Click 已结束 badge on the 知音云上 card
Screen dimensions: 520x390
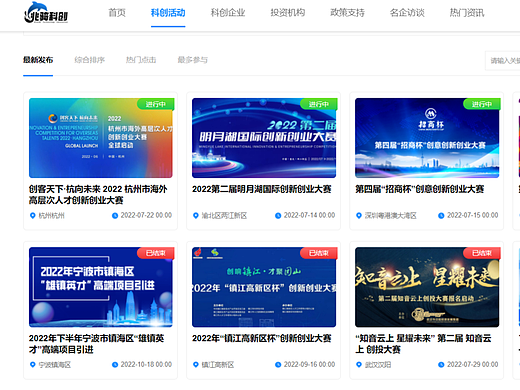(482, 253)
